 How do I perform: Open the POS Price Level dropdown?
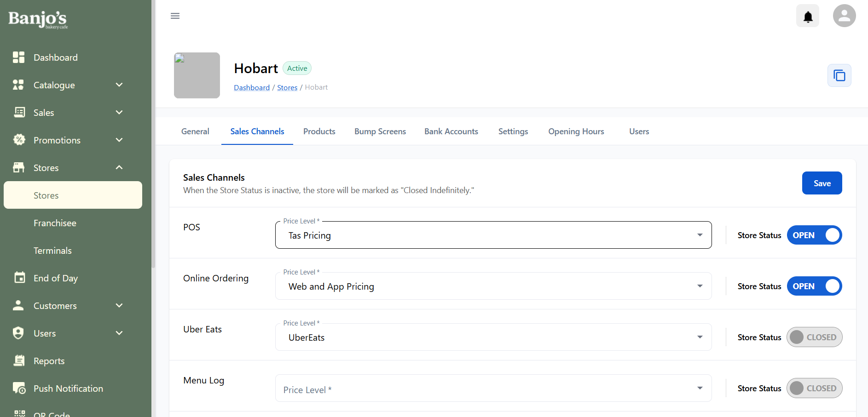click(x=493, y=235)
